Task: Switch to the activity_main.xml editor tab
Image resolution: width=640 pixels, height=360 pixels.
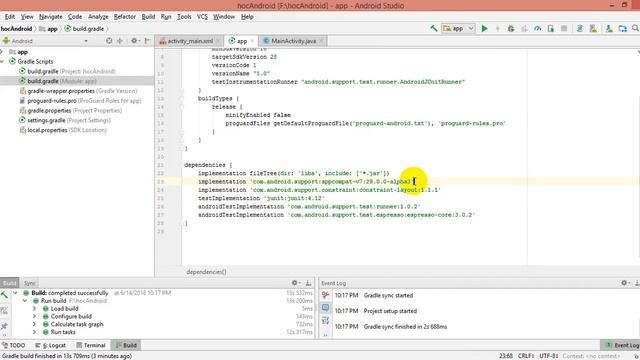Action: (190, 41)
